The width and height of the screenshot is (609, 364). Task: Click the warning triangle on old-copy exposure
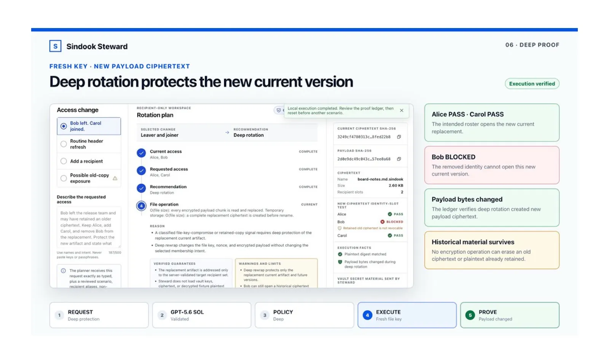[115, 178]
